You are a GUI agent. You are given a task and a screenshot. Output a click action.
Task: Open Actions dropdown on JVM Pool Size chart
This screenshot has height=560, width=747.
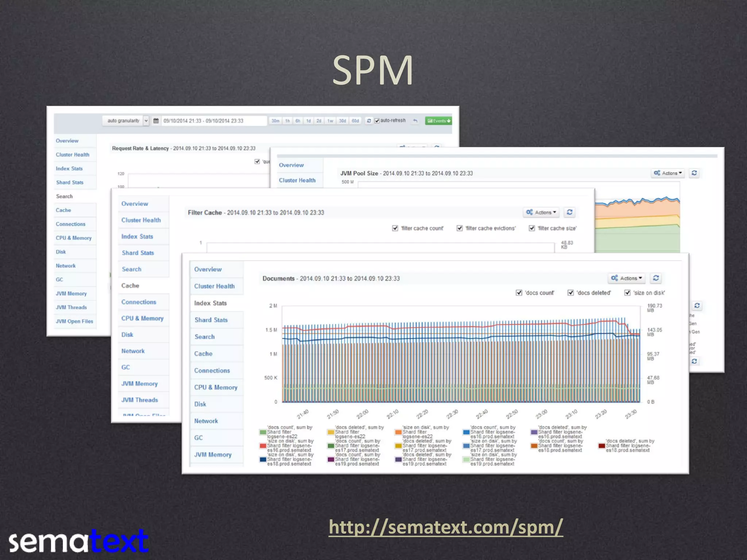pos(668,173)
